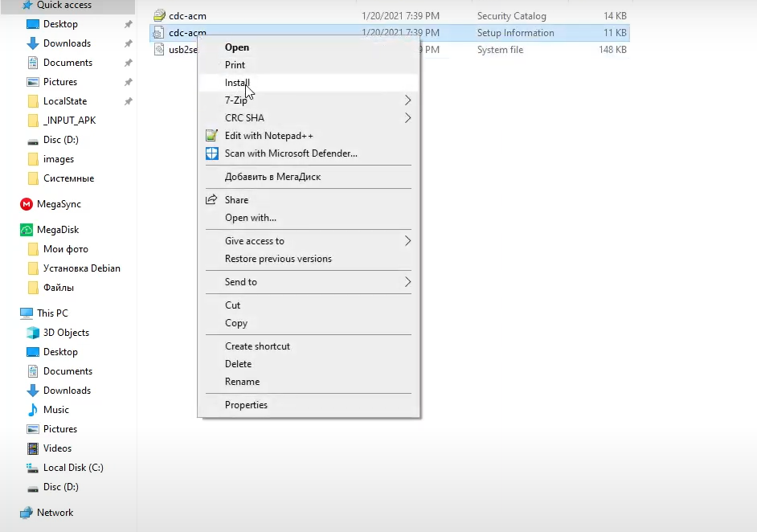Click the Microsoft Defender shield icon

coord(211,153)
